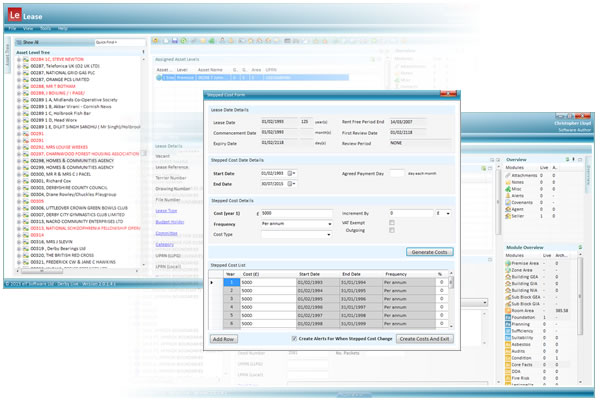Open the Tools menu
This screenshot has width=600, height=401.
[43, 28]
